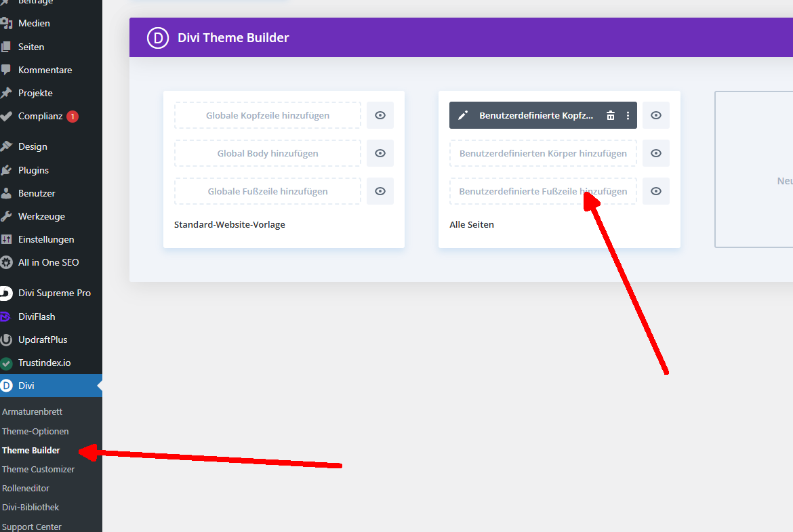This screenshot has width=793, height=532.
Task: Click the DiviFlash icon
Action: tap(6, 316)
